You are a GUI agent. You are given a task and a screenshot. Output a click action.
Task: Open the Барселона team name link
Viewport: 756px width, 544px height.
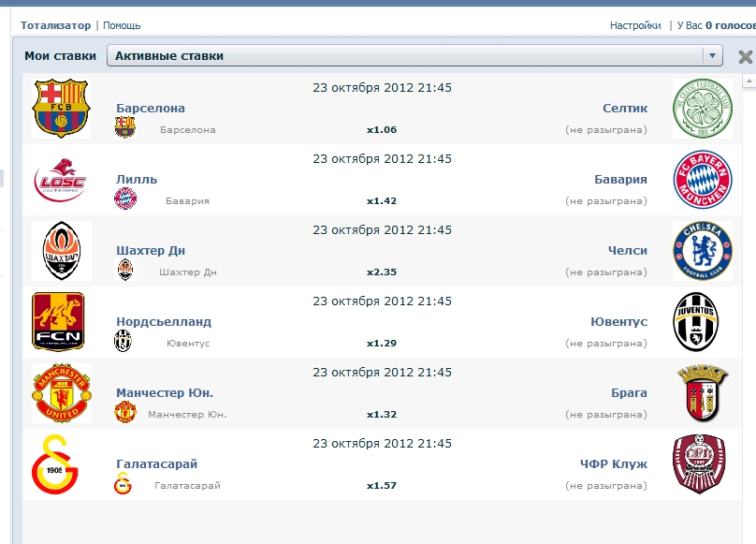pos(151,109)
